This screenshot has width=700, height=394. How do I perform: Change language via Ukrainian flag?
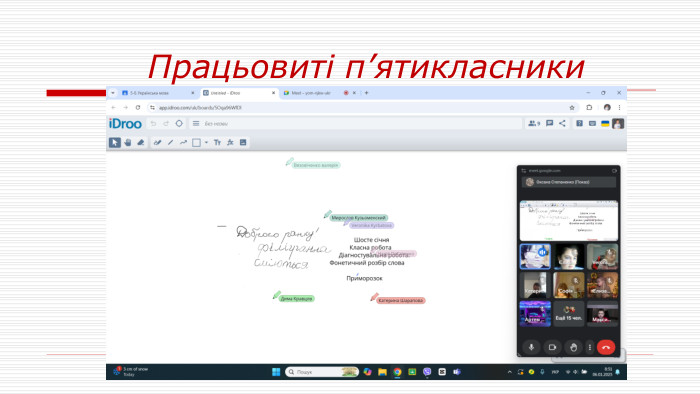pyautogui.click(x=605, y=124)
